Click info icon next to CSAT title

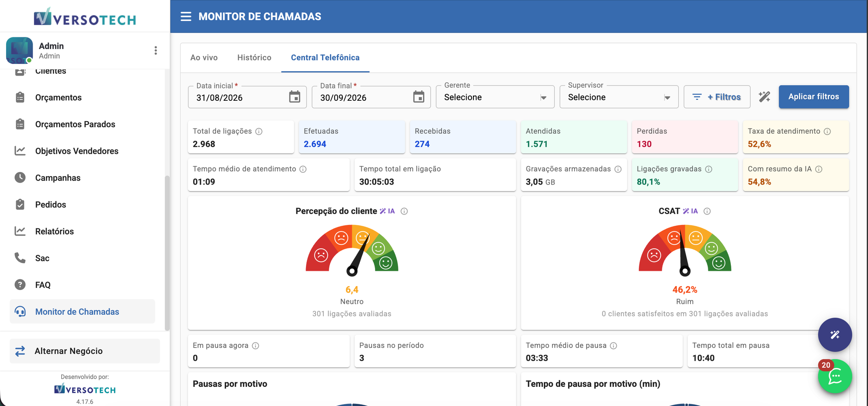click(707, 211)
